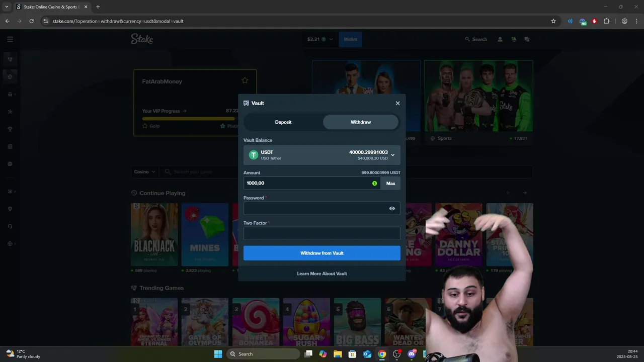Open the profile user icon in header
The height and width of the screenshot is (362, 644).
(x=500, y=39)
